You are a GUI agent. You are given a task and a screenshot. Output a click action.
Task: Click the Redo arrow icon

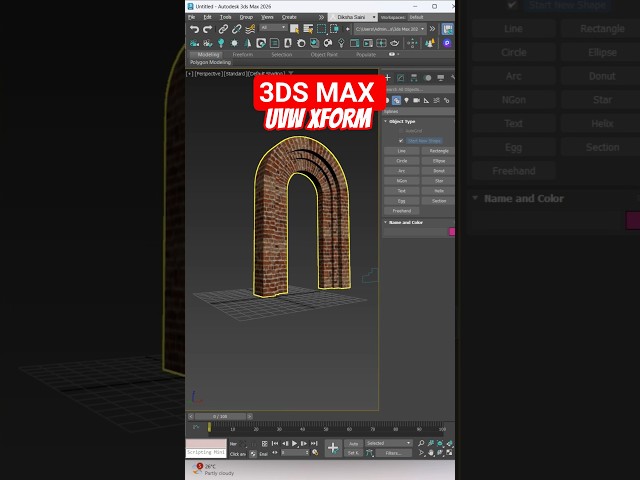(207, 29)
